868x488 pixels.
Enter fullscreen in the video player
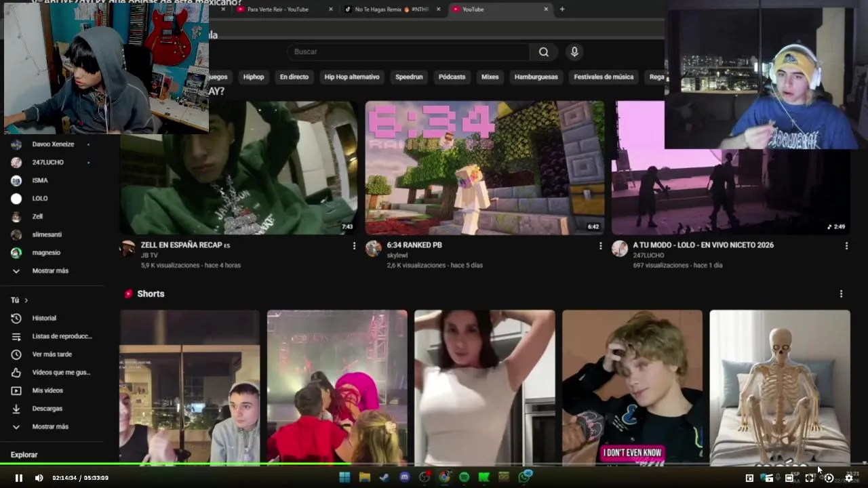[x=809, y=478]
